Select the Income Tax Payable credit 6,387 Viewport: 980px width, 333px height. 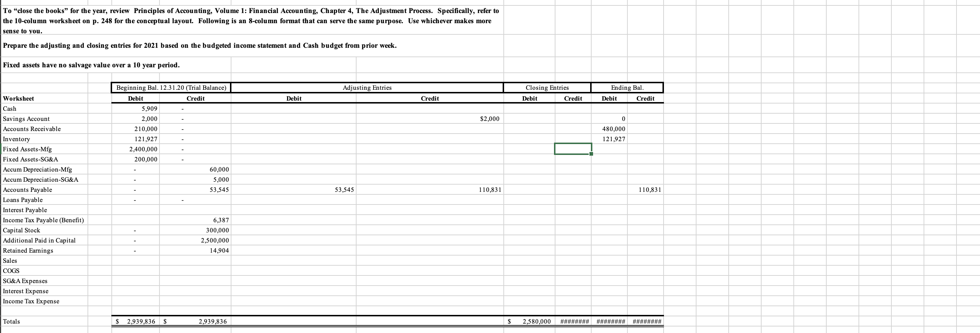point(220,220)
